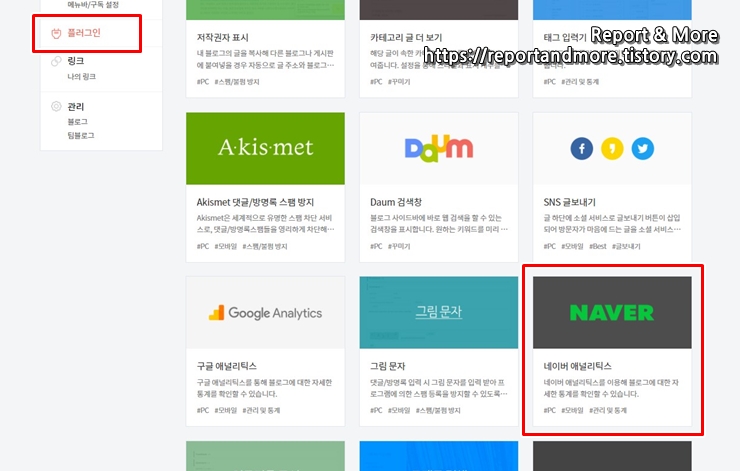Open Akismet 댓글/방명록 스팸 방지 title

tap(255, 202)
